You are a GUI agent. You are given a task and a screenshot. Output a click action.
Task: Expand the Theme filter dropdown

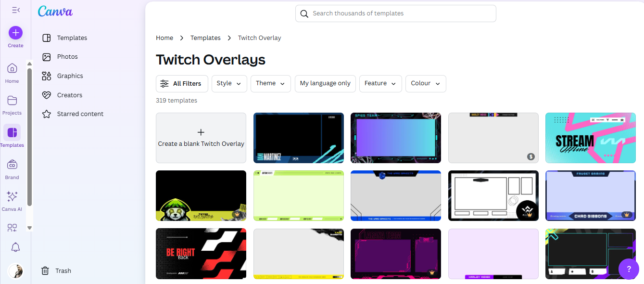271,84
